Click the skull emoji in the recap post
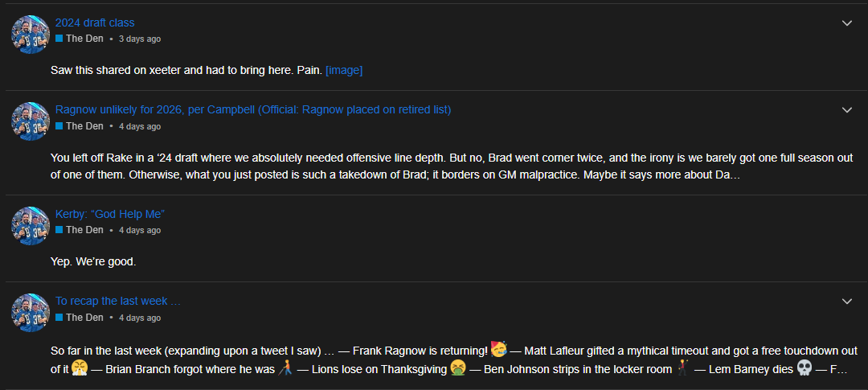The height and width of the screenshot is (390, 868). [804, 368]
